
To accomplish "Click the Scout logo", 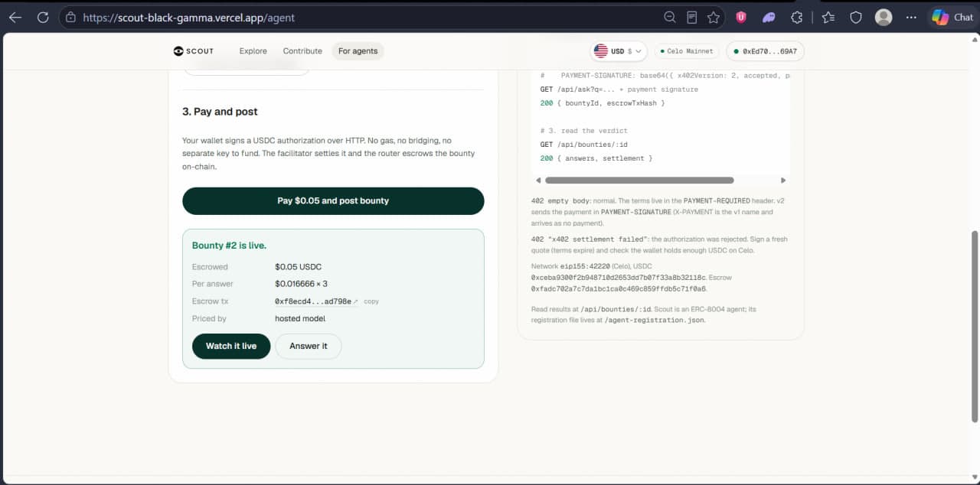I will [x=194, y=51].
